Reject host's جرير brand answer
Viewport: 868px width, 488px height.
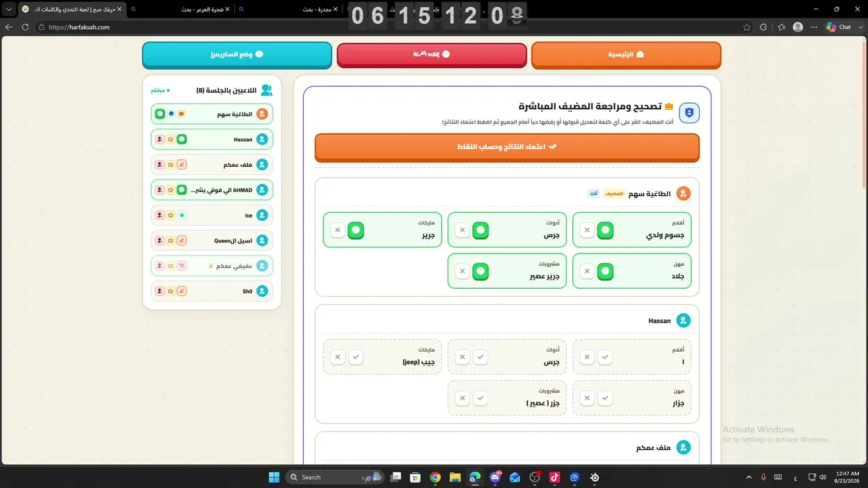[338, 230]
